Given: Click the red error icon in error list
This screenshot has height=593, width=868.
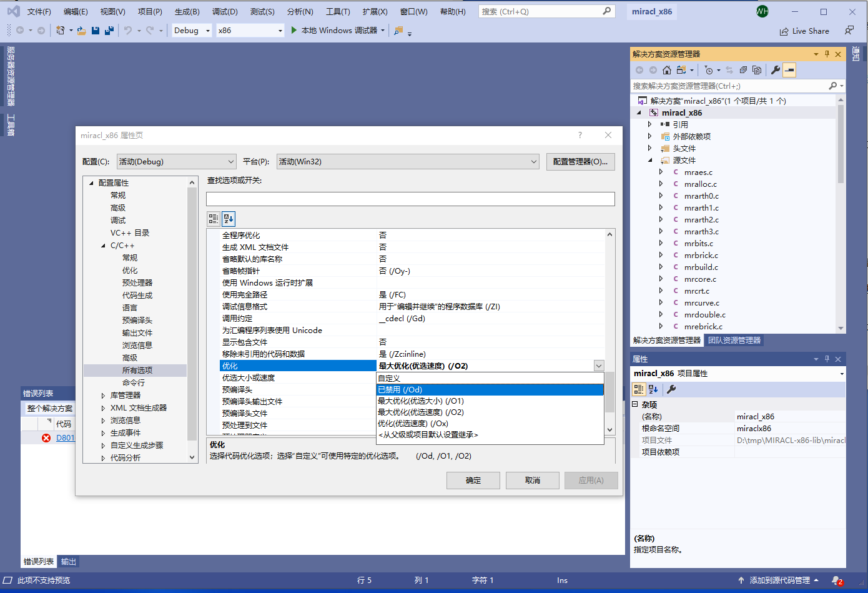Looking at the screenshot, I should (x=46, y=437).
